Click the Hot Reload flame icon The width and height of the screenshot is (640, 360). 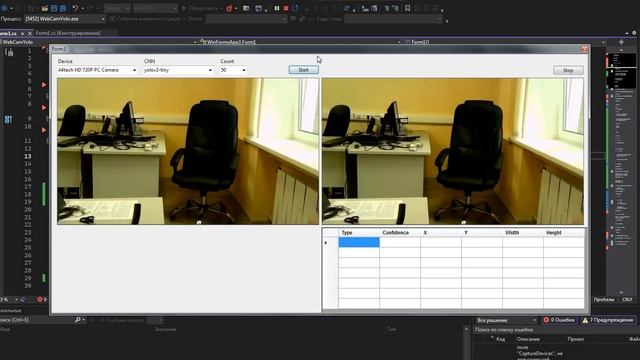pos(229,8)
